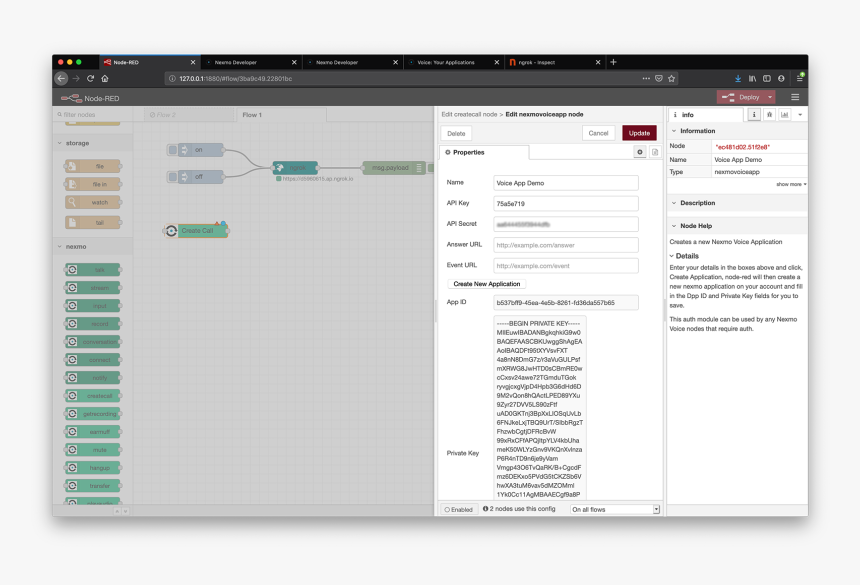Collapse the Details heading
The image size is (860, 585).
[x=684, y=256]
